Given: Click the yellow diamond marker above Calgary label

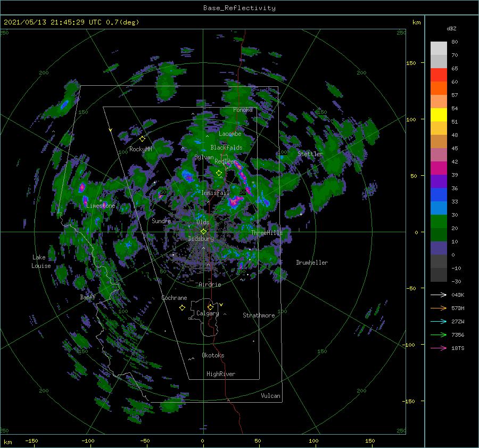Looking at the screenshot, I should tap(210, 307).
